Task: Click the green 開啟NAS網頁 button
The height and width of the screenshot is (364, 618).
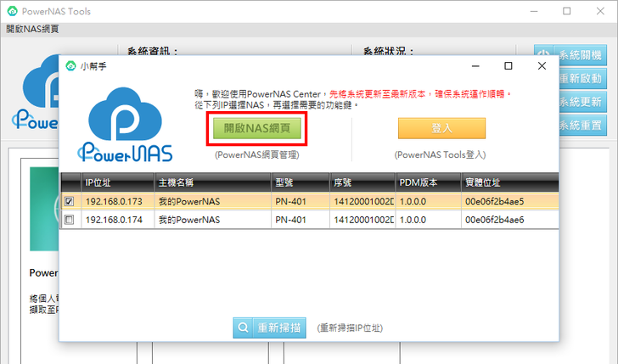Action: coord(257,128)
